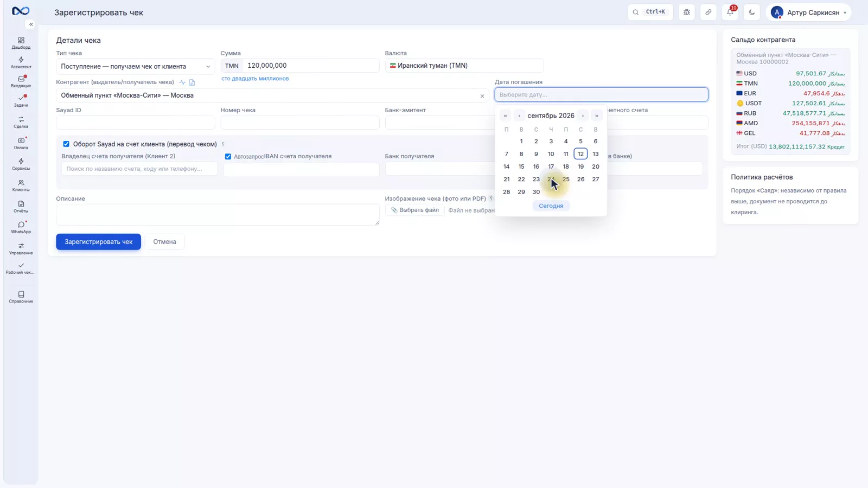The height and width of the screenshot is (488, 868).
Task: Pick day 30 in the calendar
Action: tap(536, 192)
